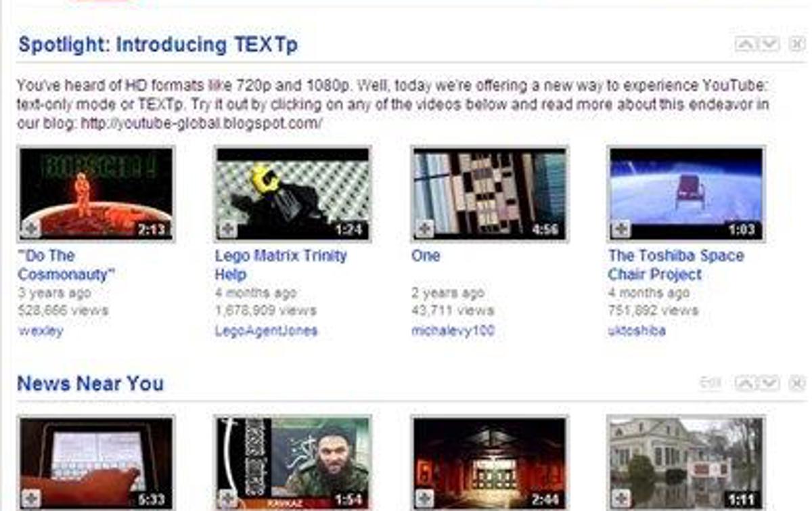Remove the News Near You section

pyautogui.click(x=797, y=384)
